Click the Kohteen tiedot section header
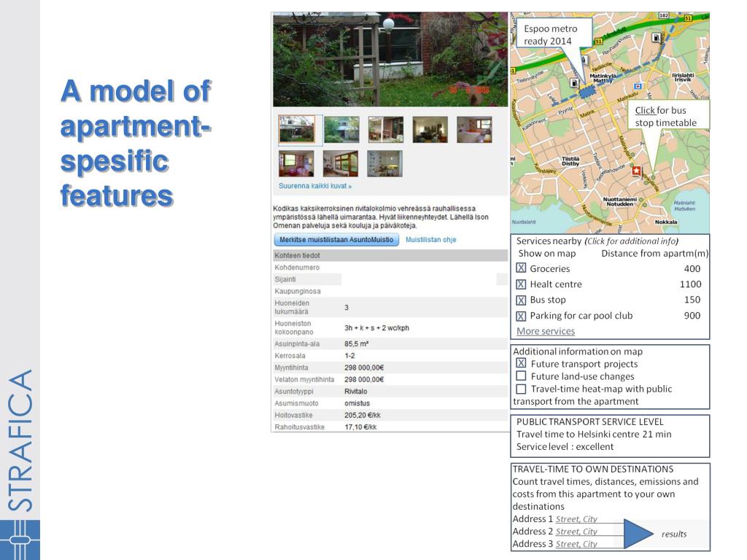The height and width of the screenshot is (560, 747). click(x=390, y=255)
